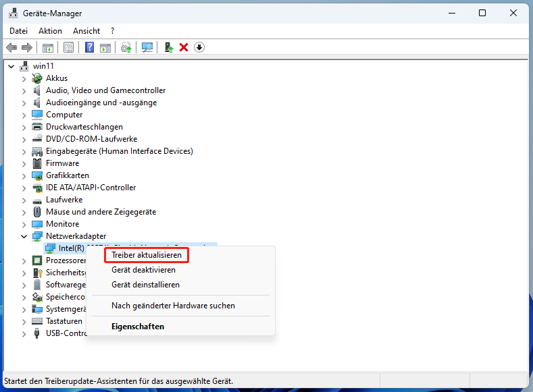Click the Monitore screen icon
The image size is (533, 392).
(36, 225)
